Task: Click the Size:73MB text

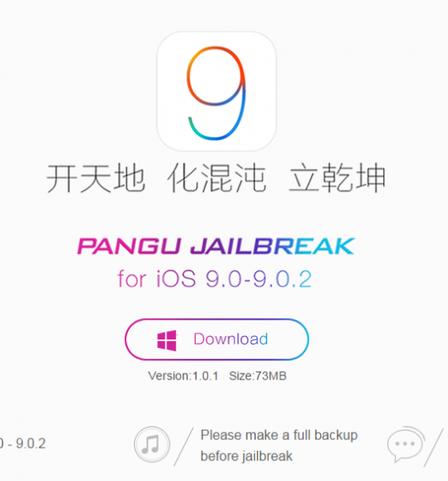Action: click(258, 376)
